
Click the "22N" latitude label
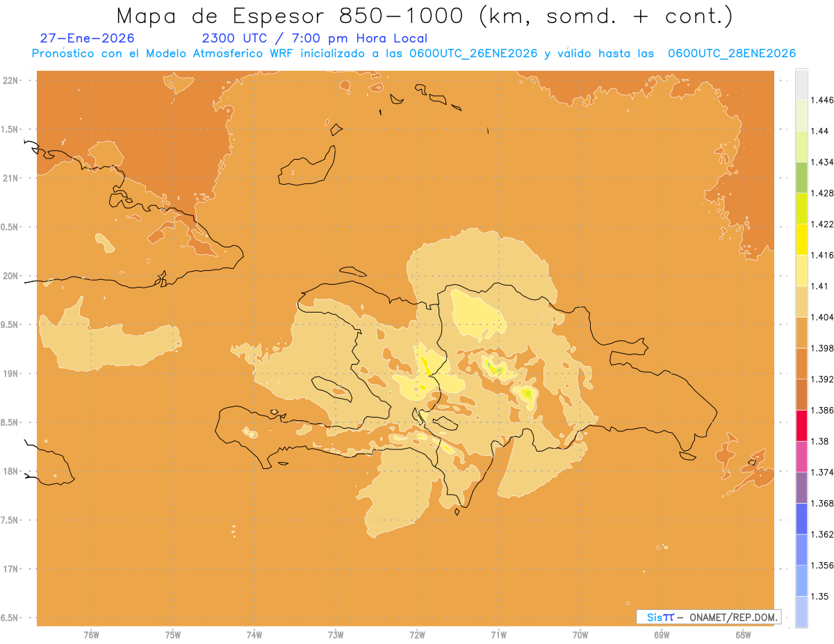tap(12, 80)
